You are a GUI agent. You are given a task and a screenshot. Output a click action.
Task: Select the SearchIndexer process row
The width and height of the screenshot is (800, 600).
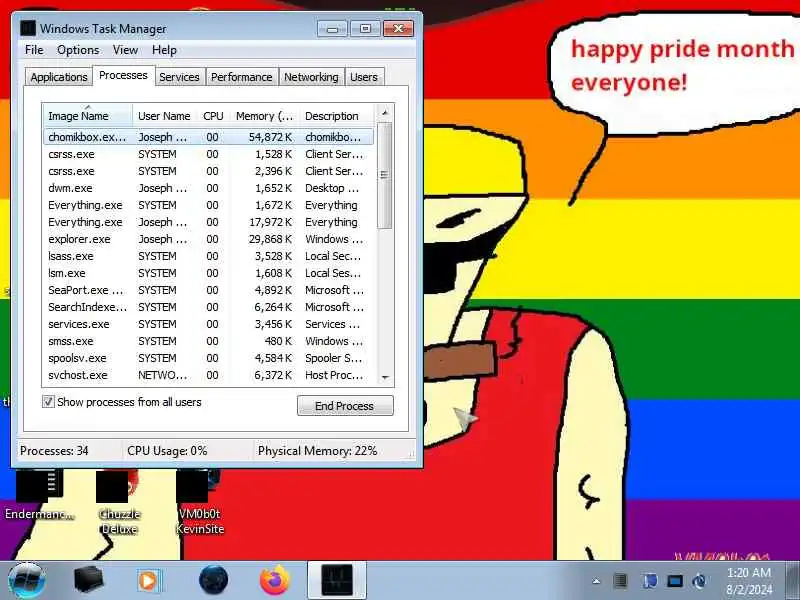pyautogui.click(x=208, y=307)
